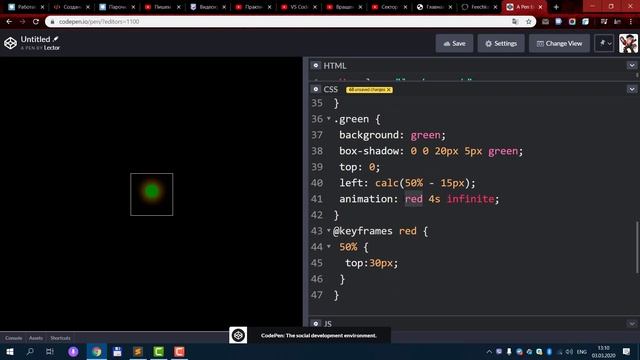The height and width of the screenshot is (360, 640).
Task: Click 'box-shadow' property on line 38
Action: [369, 151]
